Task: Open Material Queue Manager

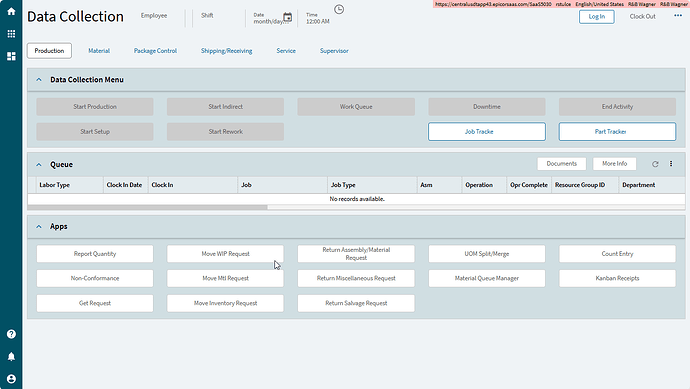Action: click(x=487, y=279)
